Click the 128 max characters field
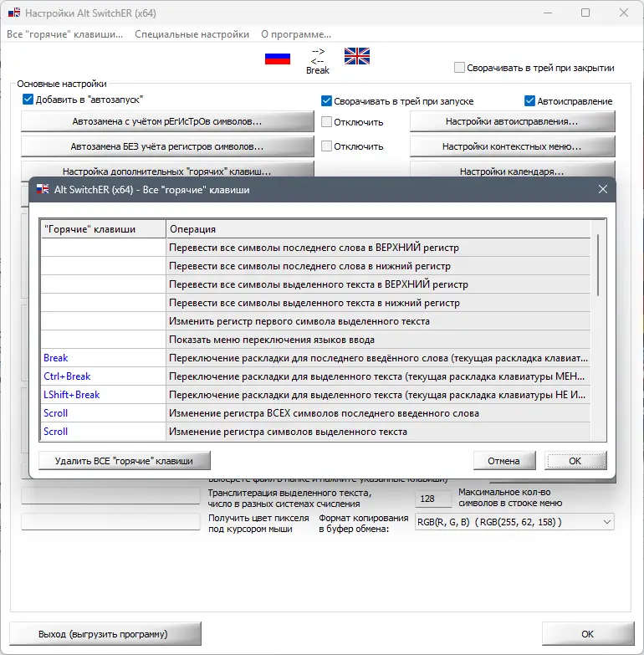This screenshot has height=655, width=644. pos(433,499)
